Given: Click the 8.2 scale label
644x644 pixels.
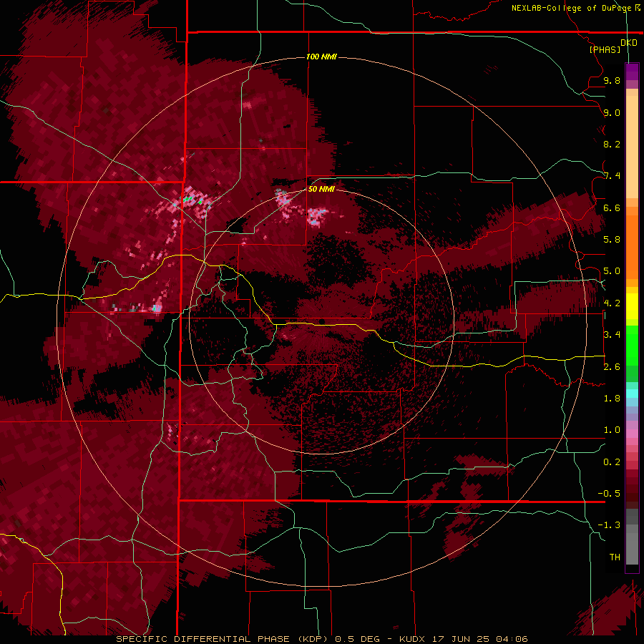Looking at the screenshot, I should click(612, 144).
